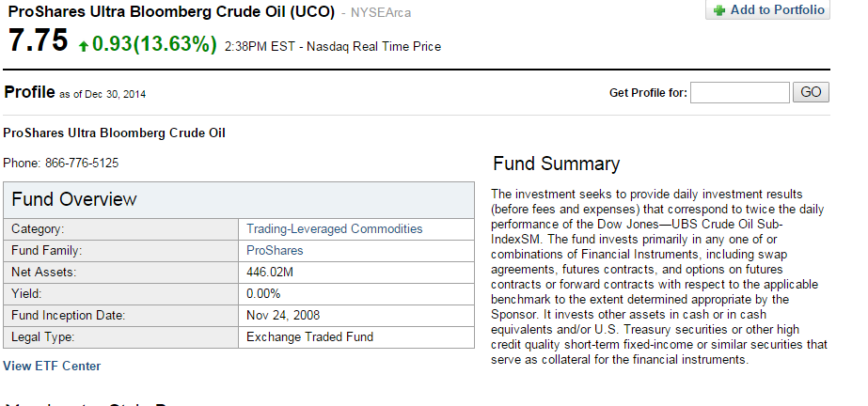Click the Profile section heading
This screenshot has height=406, width=868.
(29, 92)
